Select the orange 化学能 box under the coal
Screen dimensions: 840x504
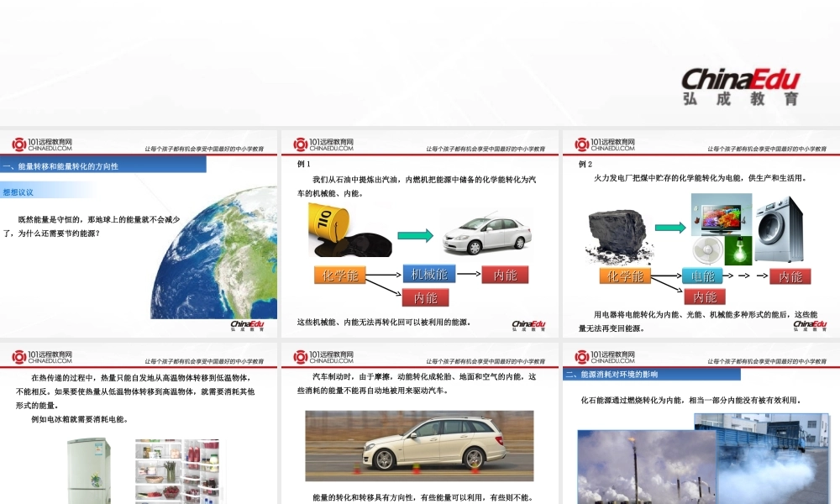(626, 276)
